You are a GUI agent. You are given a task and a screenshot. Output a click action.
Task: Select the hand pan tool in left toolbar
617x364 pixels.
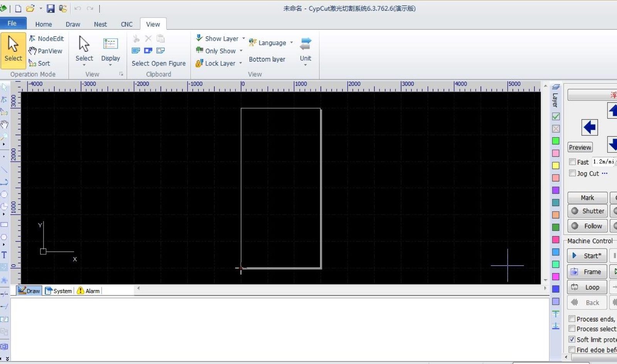[x=4, y=125]
